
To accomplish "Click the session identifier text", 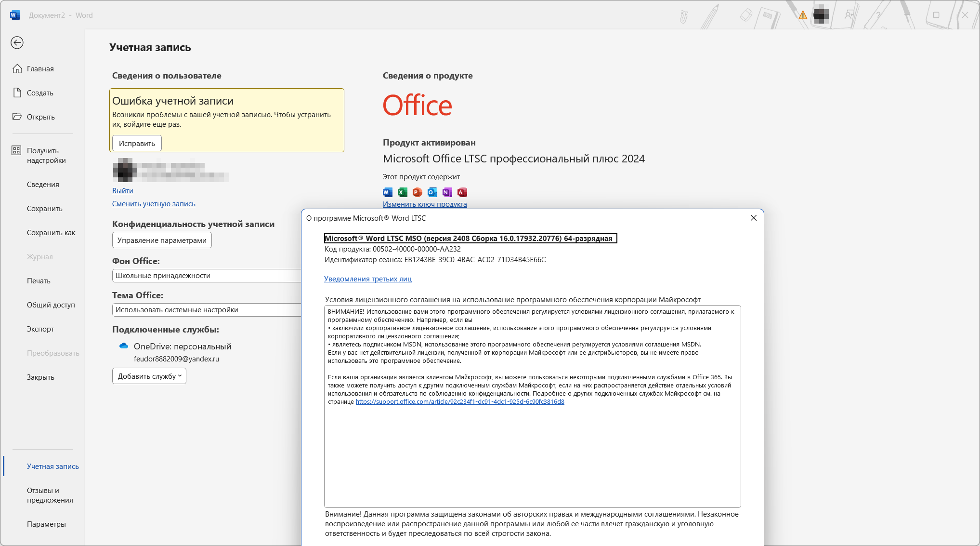I will pos(435,260).
